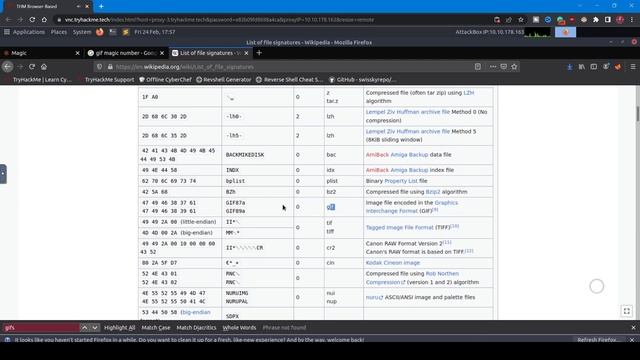The height and width of the screenshot is (360, 640).
Task: Open the Tagged Image File Format link
Action: 400,227
